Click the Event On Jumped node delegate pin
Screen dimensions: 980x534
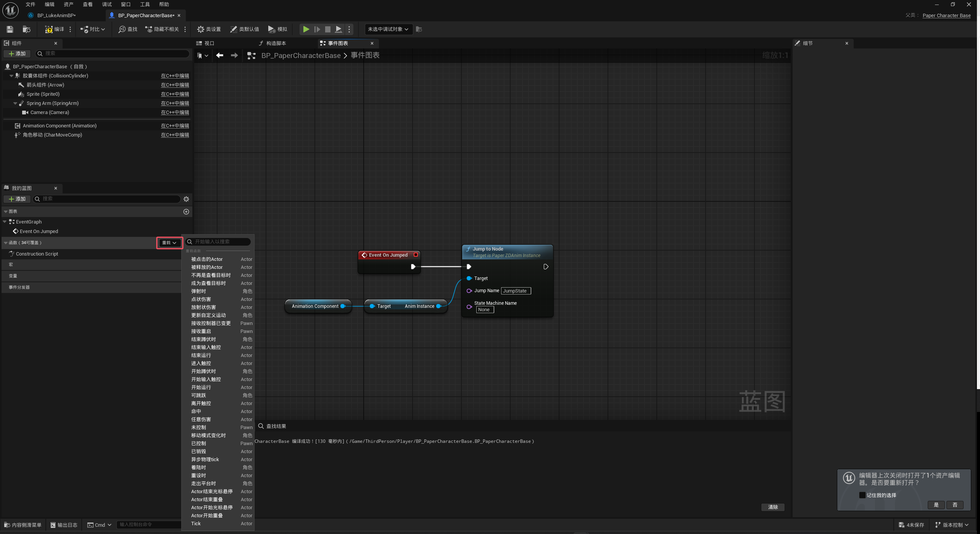click(x=416, y=255)
